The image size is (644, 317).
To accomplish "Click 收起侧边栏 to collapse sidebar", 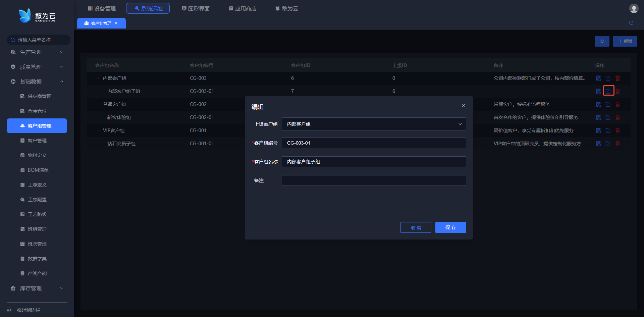I will tap(29, 310).
